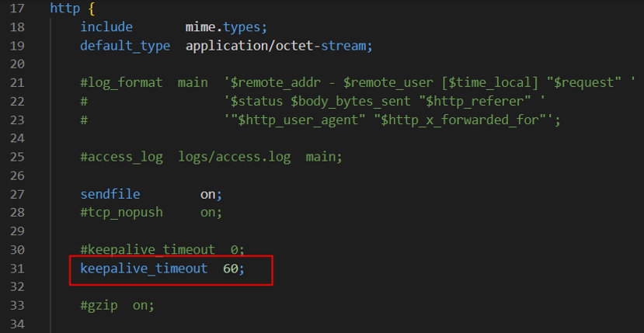Click line number 25 in gutter
The image size is (644, 333).
pyautogui.click(x=16, y=158)
